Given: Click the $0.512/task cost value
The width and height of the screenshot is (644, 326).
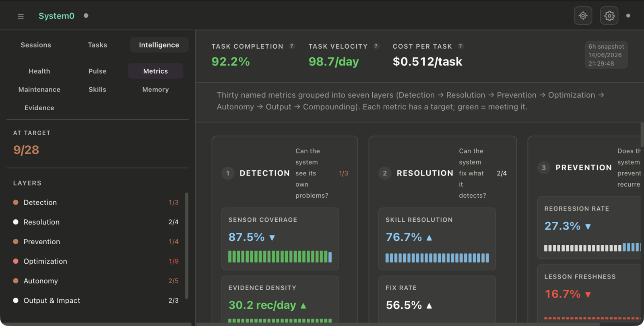Looking at the screenshot, I should pyautogui.click(x=427, y=62).
